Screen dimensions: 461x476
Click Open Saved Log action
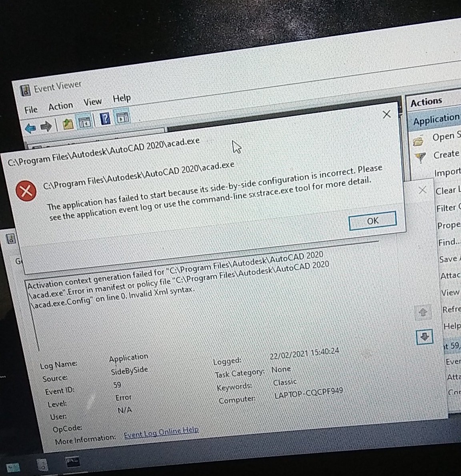(x=447, y=136)
